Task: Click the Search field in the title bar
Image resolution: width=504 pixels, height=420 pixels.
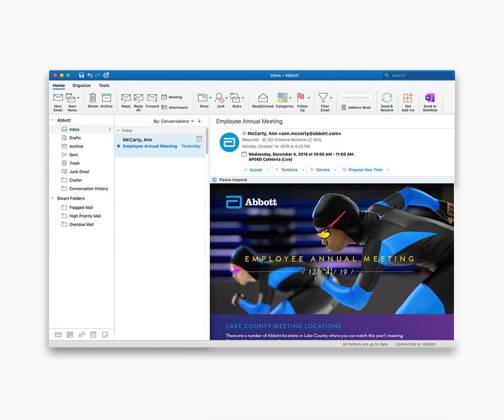Action: pyautogui.click(x=418, y=75)
